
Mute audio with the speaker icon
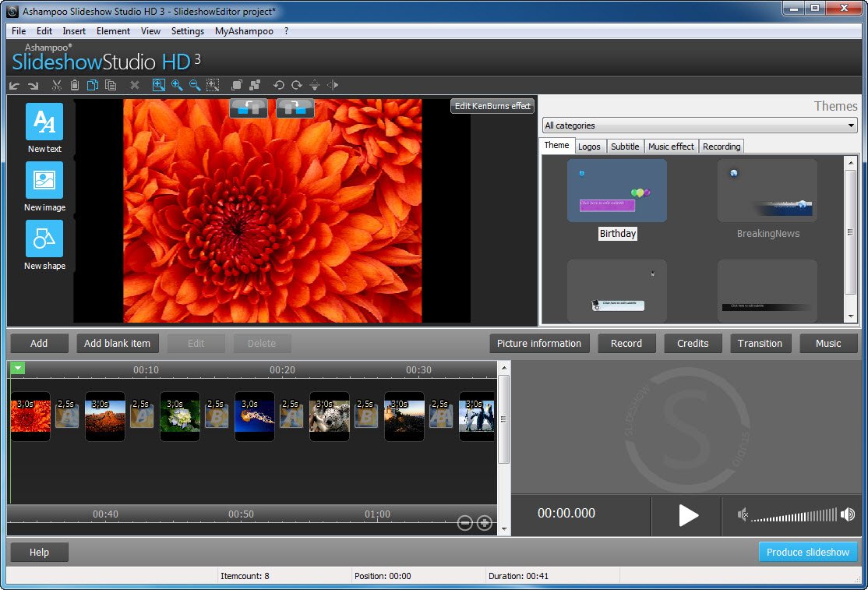(743, 514)
